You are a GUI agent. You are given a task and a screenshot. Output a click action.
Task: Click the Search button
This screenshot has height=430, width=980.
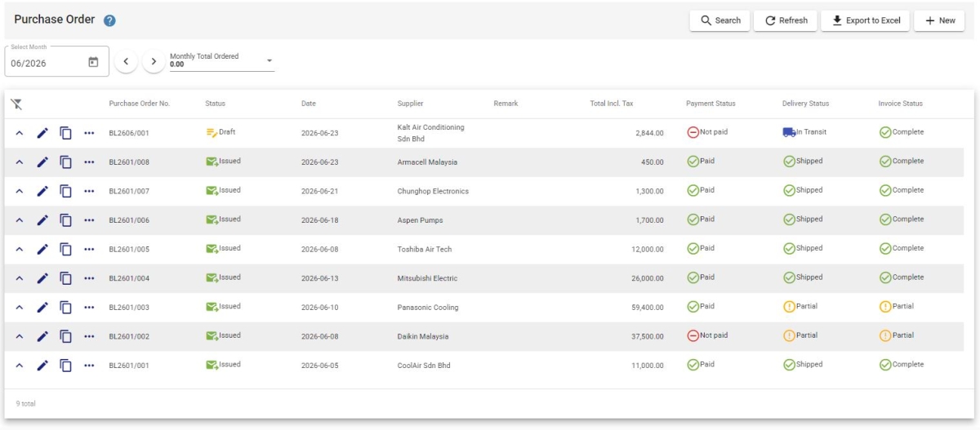[720, 20]
